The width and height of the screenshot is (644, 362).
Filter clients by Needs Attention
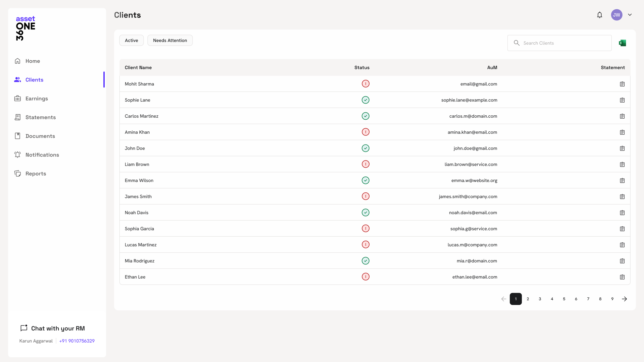click(x=170, y=40)
